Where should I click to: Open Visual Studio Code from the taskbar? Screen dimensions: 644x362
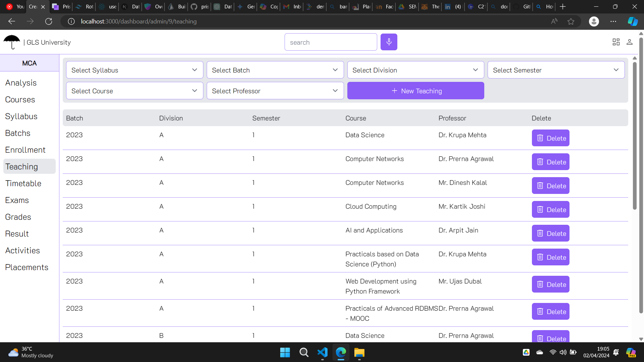(x=322, y=352)
